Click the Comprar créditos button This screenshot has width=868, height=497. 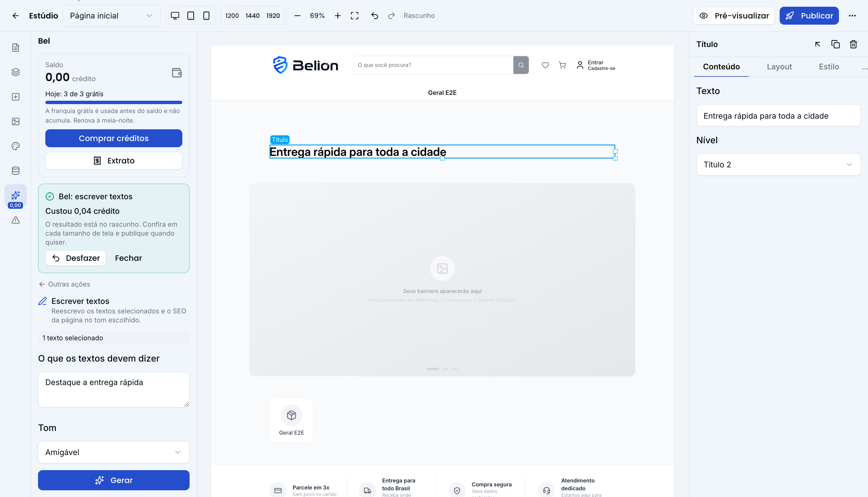(x=114, y=138)
